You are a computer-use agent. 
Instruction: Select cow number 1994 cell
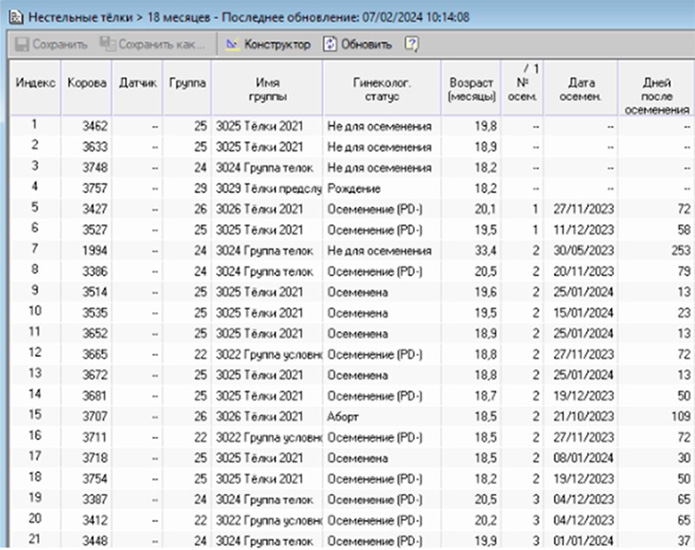(x=87, y=251)
